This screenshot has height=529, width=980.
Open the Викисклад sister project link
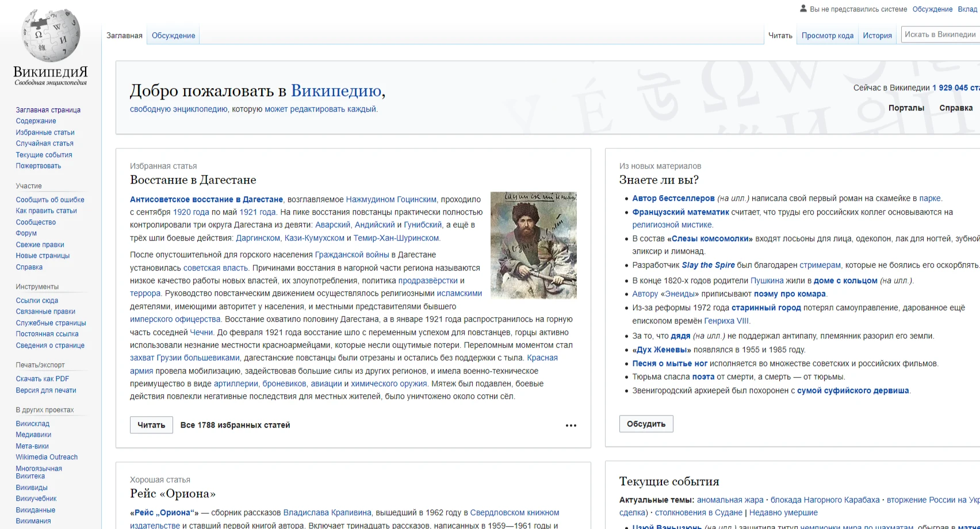32,424
